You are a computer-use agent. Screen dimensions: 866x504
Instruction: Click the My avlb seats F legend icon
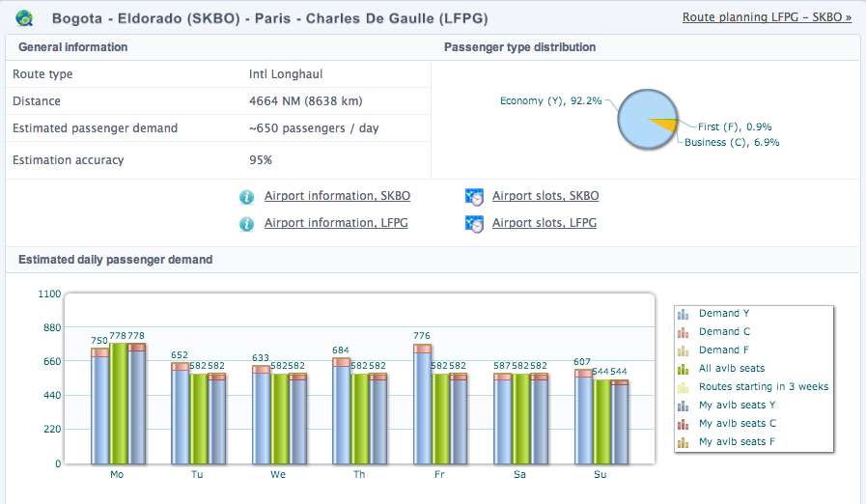(x=684, y=442)
